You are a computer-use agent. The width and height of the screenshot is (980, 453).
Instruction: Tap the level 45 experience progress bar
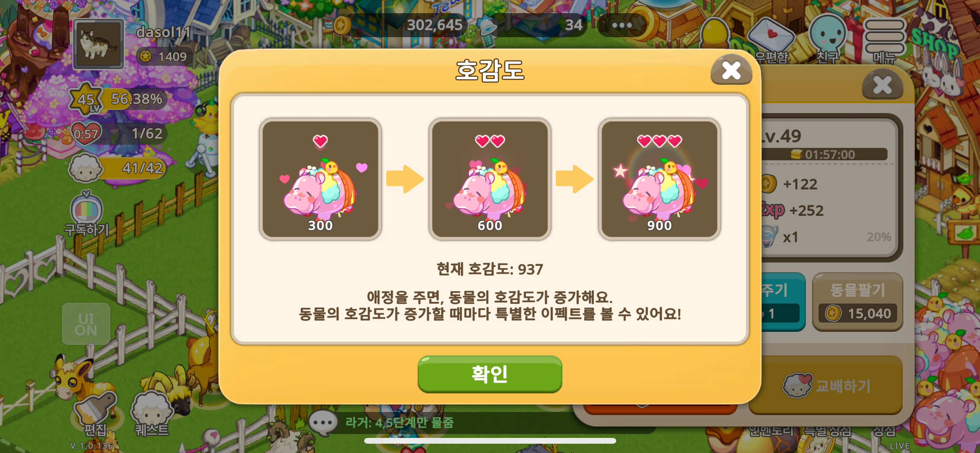[118, 100]
